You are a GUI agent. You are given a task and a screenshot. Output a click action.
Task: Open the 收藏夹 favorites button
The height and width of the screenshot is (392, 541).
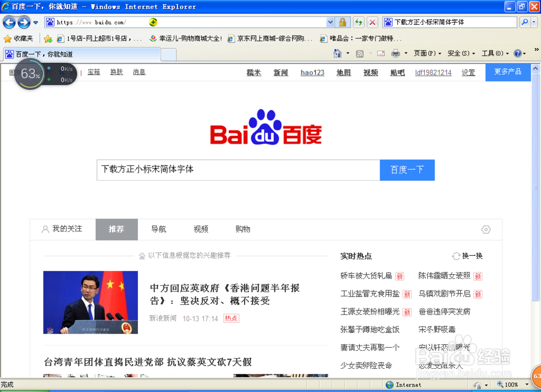18,38
